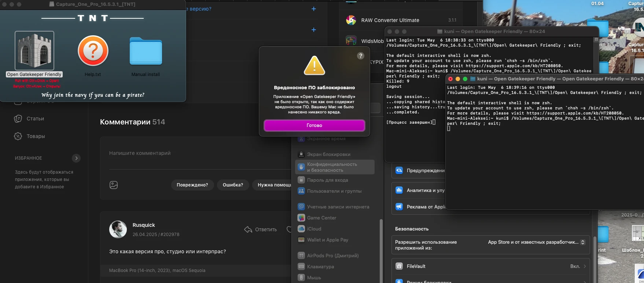Click the front Terminal window title bar

544,79
